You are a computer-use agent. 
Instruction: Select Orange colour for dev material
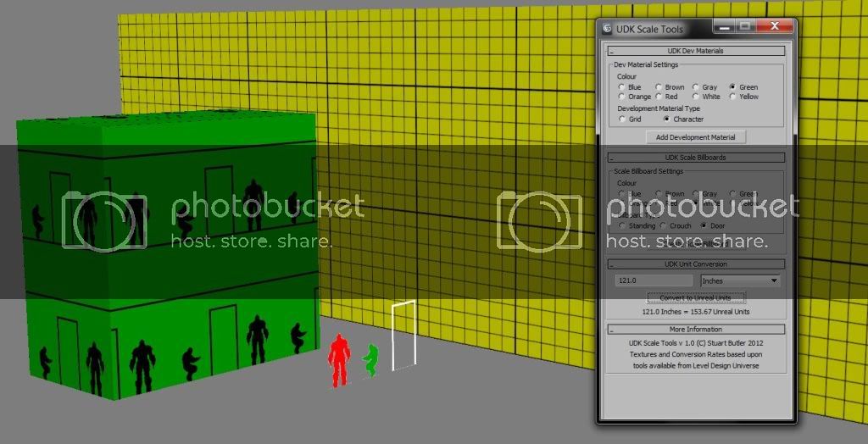[x=622, y=97]
